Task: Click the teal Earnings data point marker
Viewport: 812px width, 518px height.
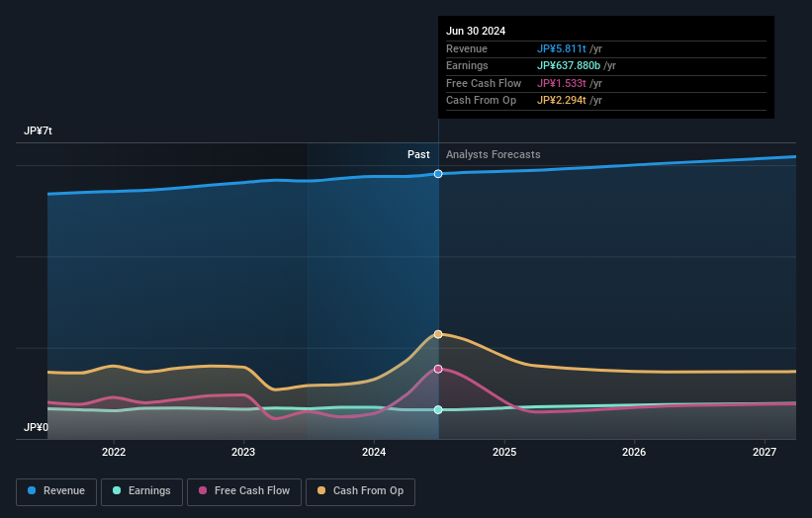Action: tap(438, 410)
